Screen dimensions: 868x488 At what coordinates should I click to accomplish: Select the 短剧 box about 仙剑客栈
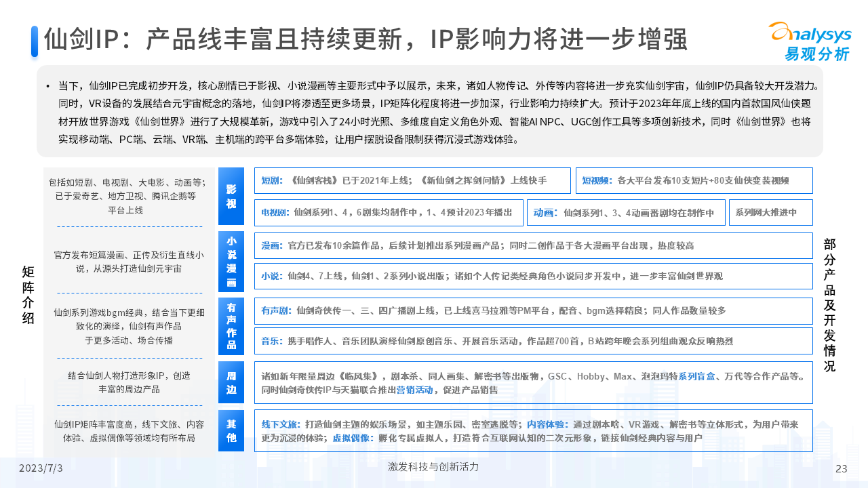pos(413,180)
